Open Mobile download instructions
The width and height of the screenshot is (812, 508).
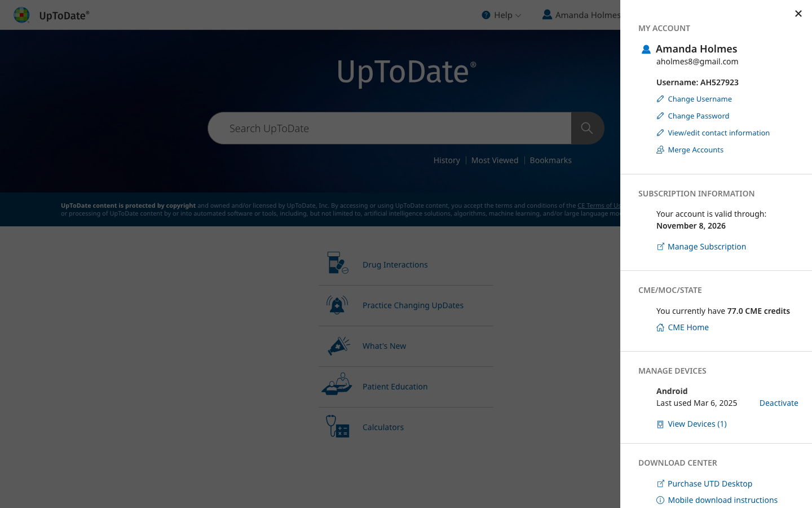722,500
